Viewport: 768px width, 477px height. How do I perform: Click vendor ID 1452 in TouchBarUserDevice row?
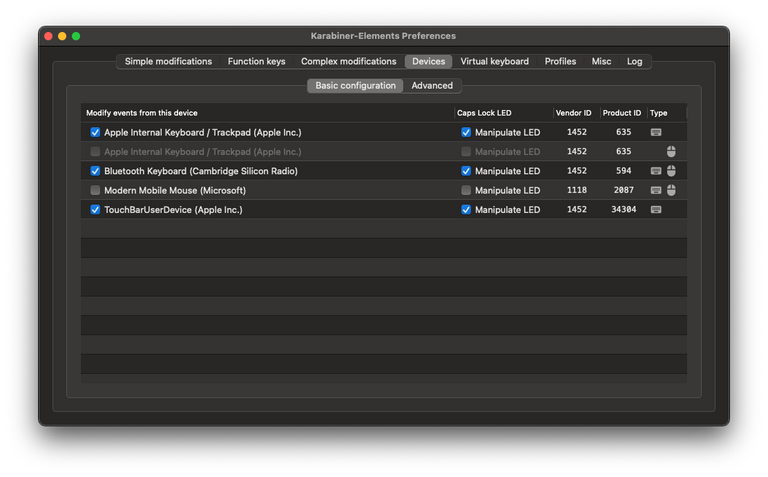coord(576,210)
